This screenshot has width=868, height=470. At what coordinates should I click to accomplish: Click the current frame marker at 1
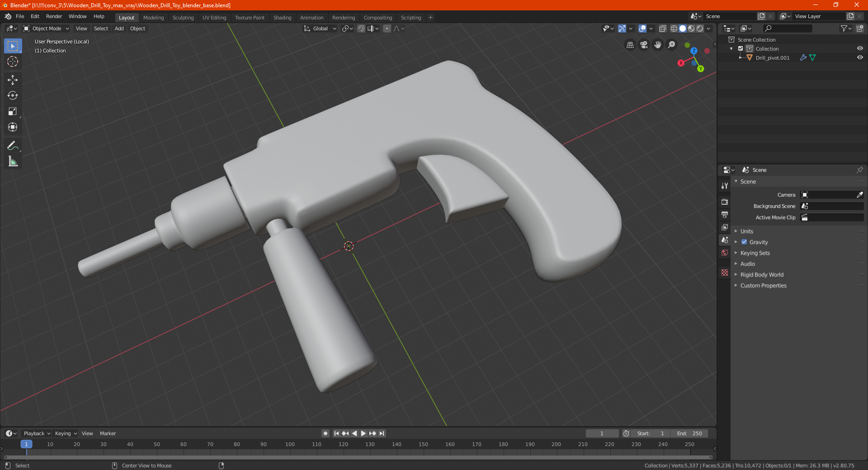click(x=26, y=444)
